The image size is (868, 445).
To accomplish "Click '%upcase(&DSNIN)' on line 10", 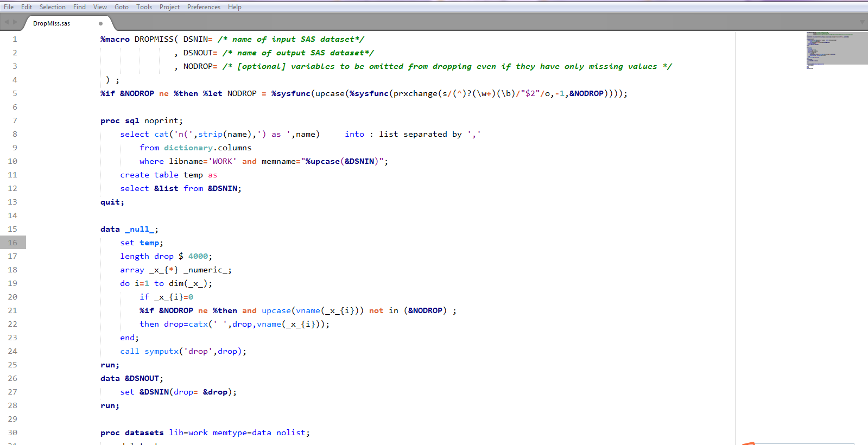I will tap(342, 161).
